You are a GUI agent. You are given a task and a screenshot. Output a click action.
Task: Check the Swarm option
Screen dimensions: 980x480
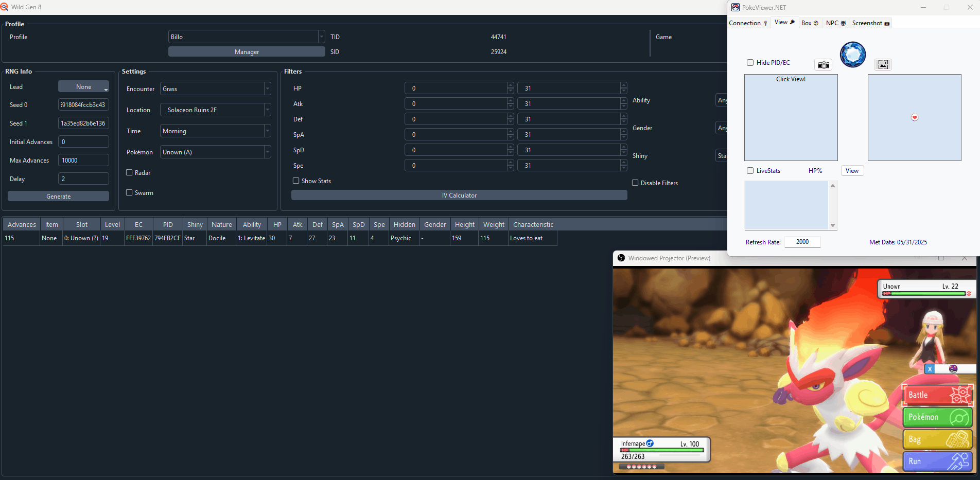[129, 193]
